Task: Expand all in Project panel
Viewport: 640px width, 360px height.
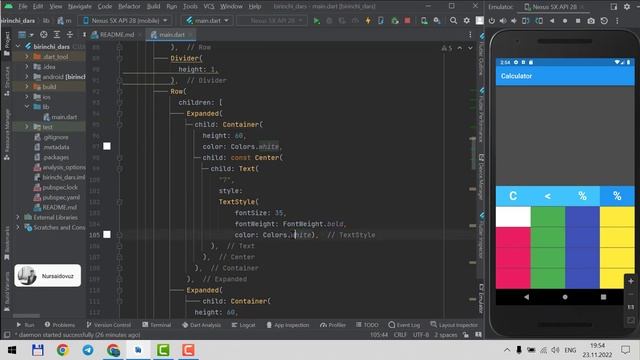Action: click(x=57, y=35)
